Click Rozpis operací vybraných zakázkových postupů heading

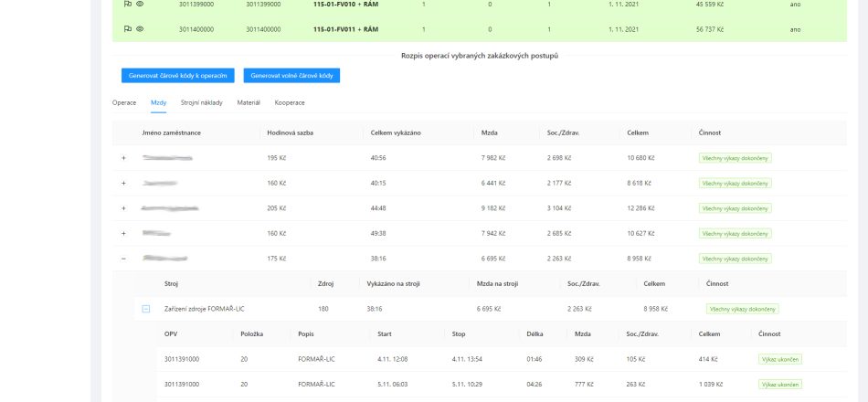pyautogui.click(x=480, y=56)
